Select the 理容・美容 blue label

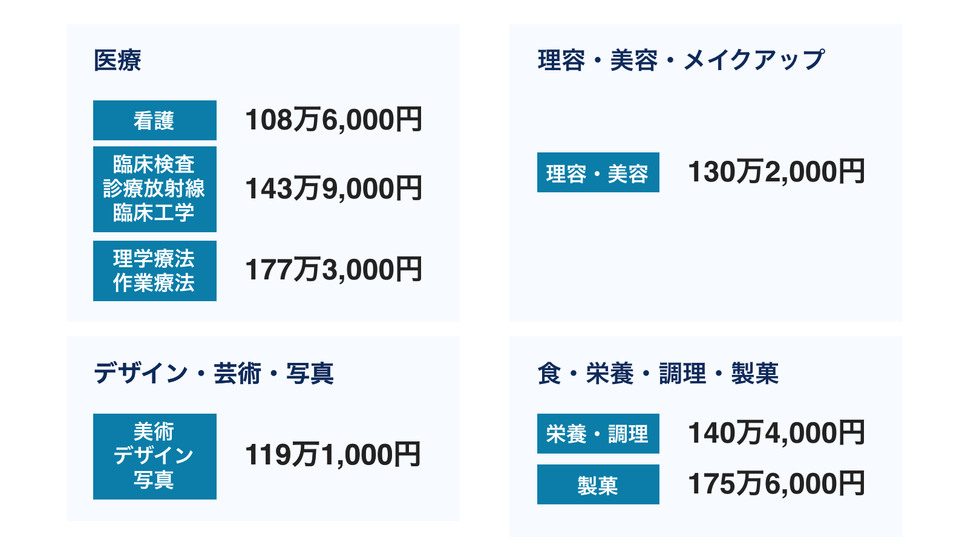[x=598, y=172]
